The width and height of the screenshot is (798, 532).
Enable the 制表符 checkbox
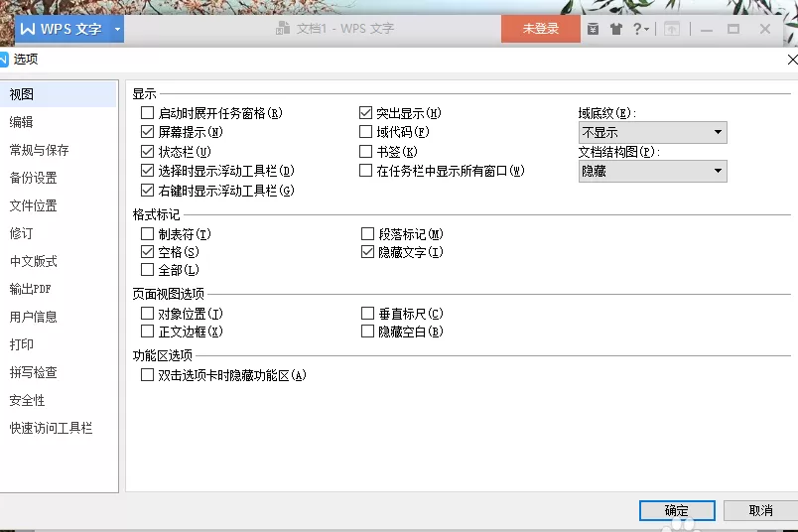pos(147,233)
